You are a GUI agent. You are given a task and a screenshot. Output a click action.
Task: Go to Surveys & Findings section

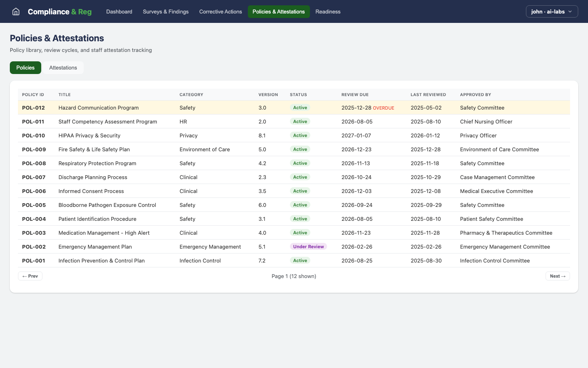tap(166, 11)
